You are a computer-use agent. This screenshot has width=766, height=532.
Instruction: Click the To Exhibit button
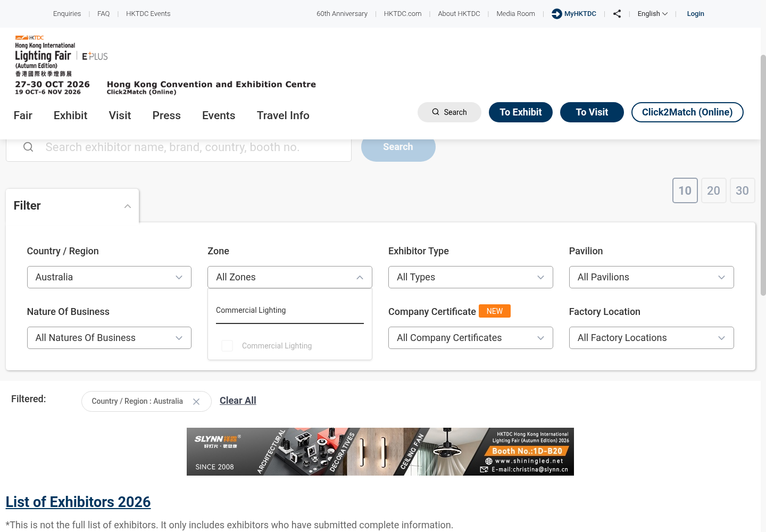521,112
